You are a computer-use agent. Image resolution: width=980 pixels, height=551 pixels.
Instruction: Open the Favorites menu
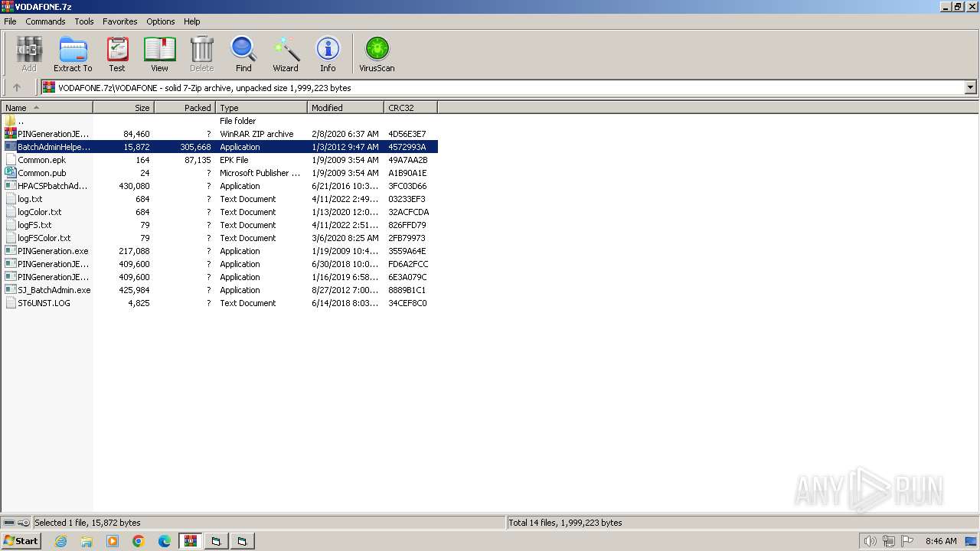point(120,21)
